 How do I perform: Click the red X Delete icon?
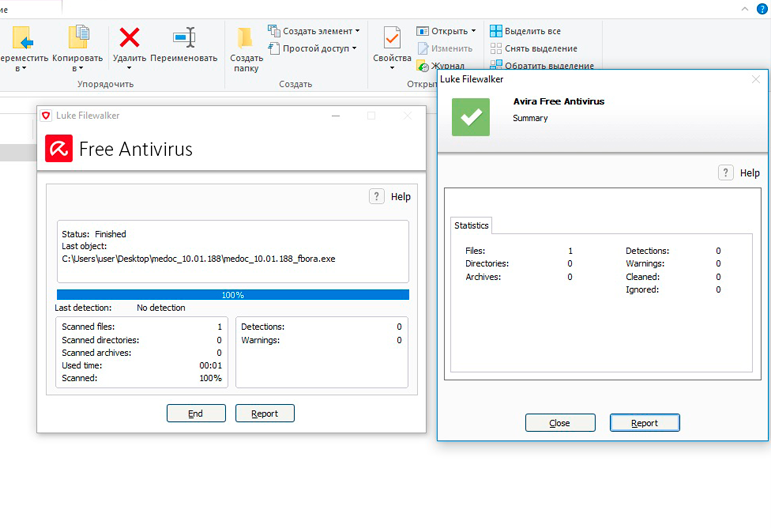(x=129, y=37)
